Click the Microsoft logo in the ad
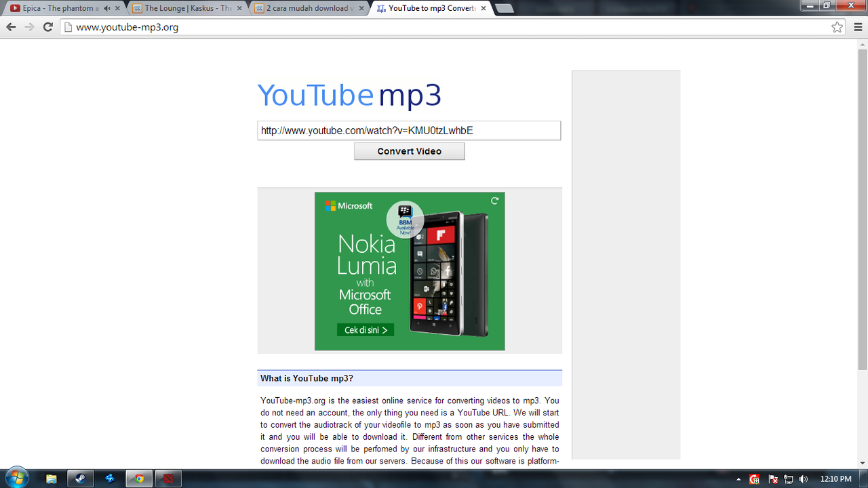Screen dimensions: 868x488 pos(349,205)
